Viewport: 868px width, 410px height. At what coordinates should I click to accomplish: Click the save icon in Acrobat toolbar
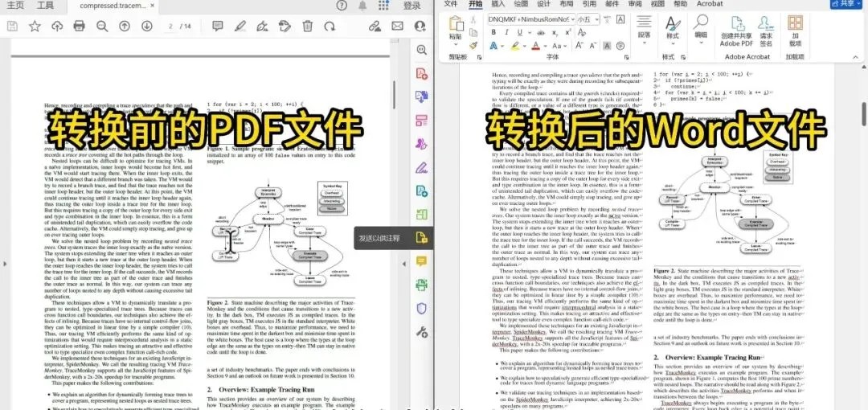[12, 26]
